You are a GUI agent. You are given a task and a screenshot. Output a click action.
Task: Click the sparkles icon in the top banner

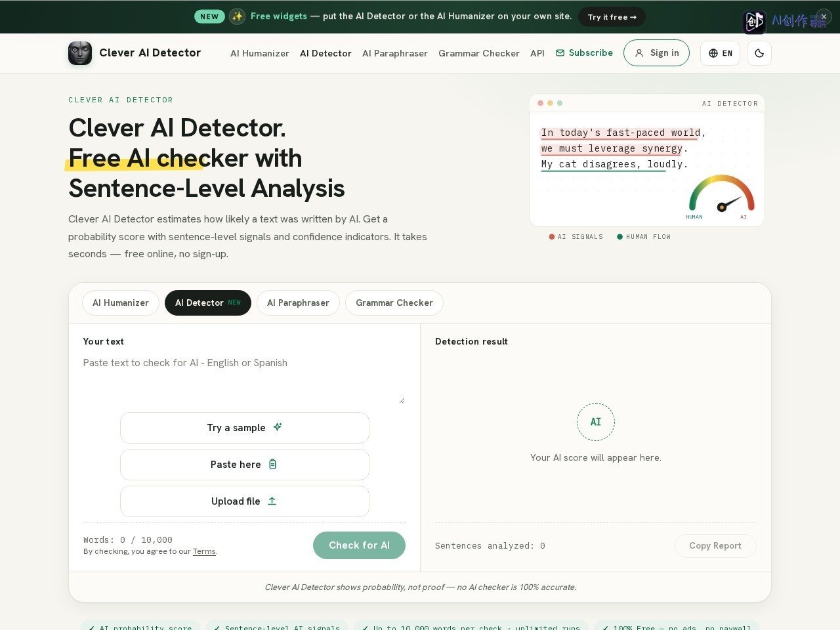point(238,16)
